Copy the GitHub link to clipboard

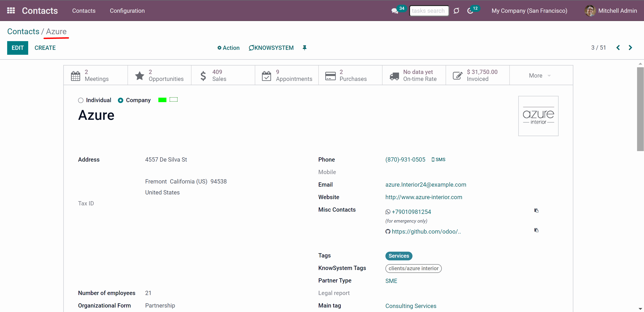[536, 230]
